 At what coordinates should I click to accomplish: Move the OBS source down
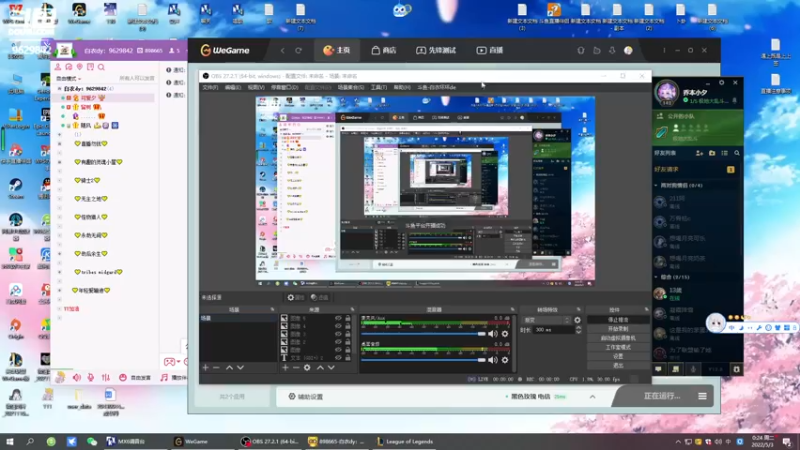[331, 367]
